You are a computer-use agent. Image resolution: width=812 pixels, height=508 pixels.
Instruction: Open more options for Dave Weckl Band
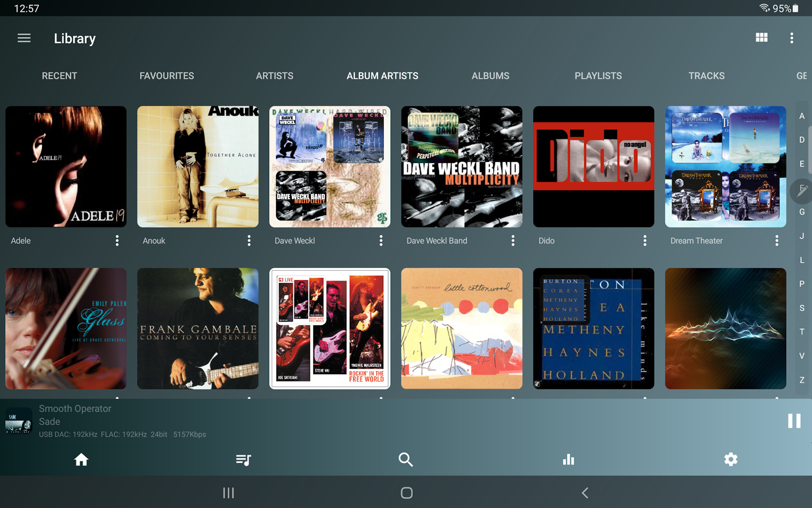[x=513, y=241]
